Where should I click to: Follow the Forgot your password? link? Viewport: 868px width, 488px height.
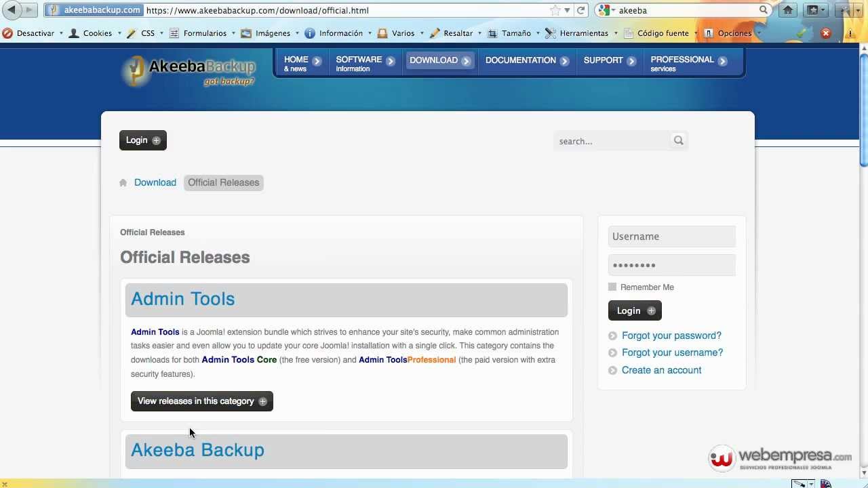click(x=671, y=335)
